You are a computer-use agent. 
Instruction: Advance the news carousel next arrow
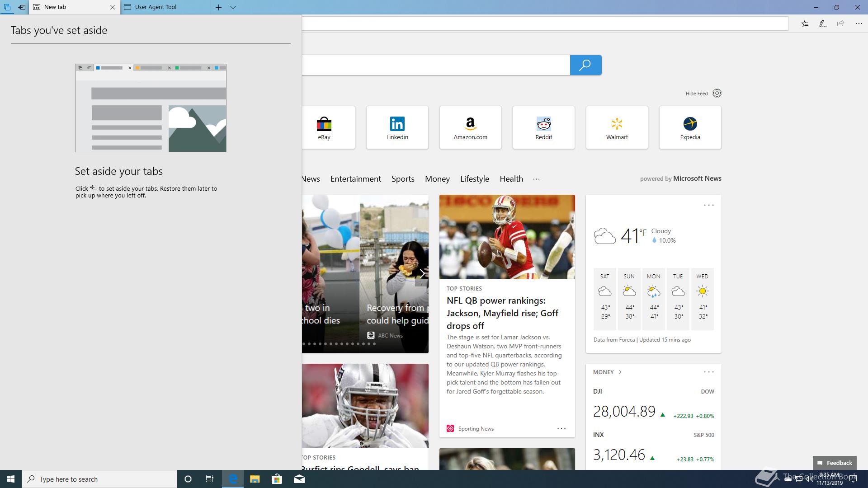coord(422,274)
